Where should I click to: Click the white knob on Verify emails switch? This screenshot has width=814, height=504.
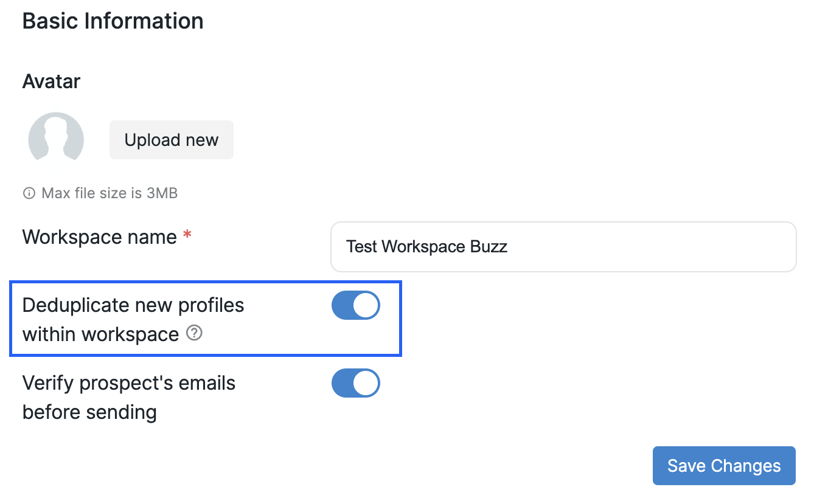click(366, 384)
